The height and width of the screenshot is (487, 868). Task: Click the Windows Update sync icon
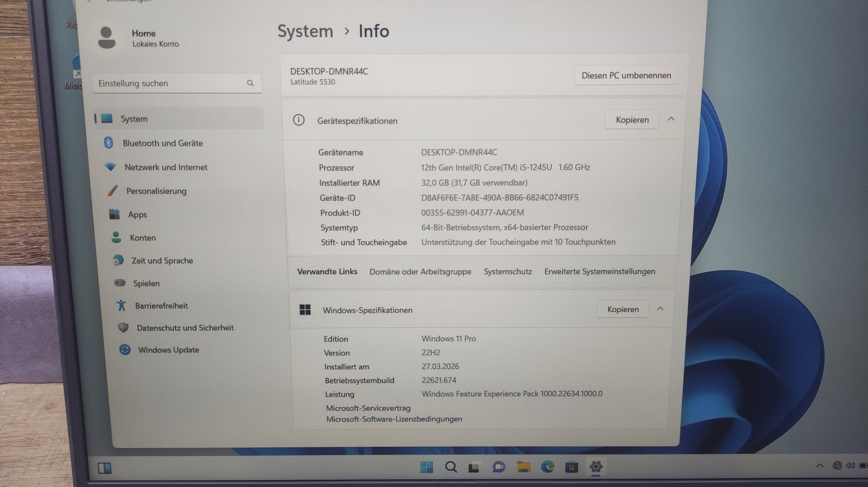[125, 350]
